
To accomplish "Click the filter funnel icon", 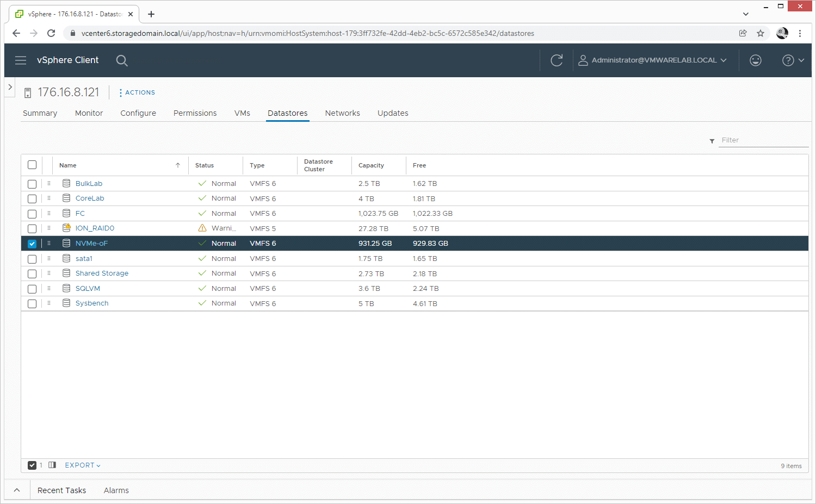I will click(712, 141).
